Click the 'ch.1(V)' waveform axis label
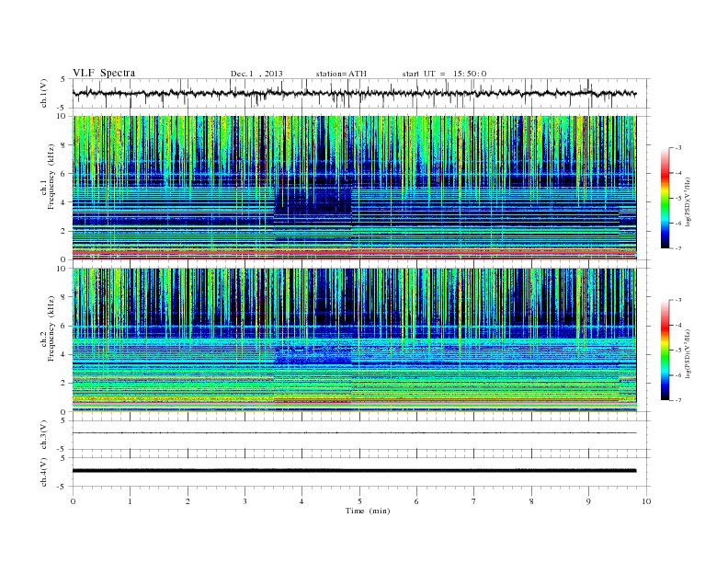The image size is (728, 563). coord(44,93)
